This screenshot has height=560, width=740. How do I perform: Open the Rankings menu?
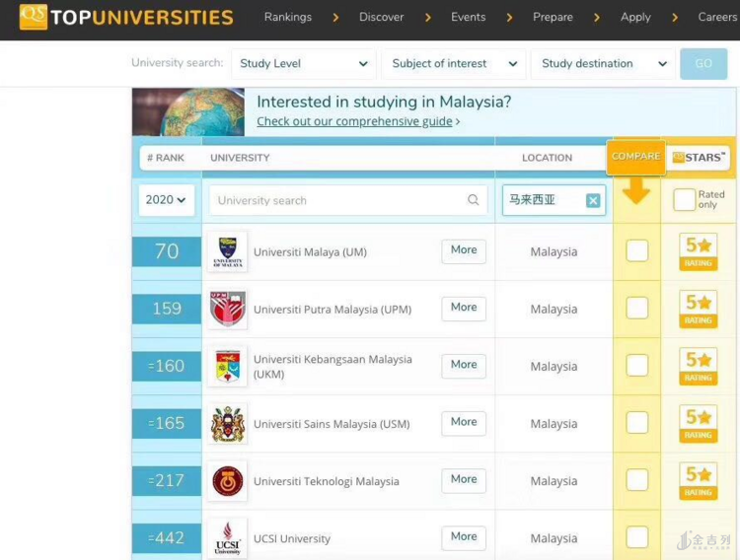(288, 17)
